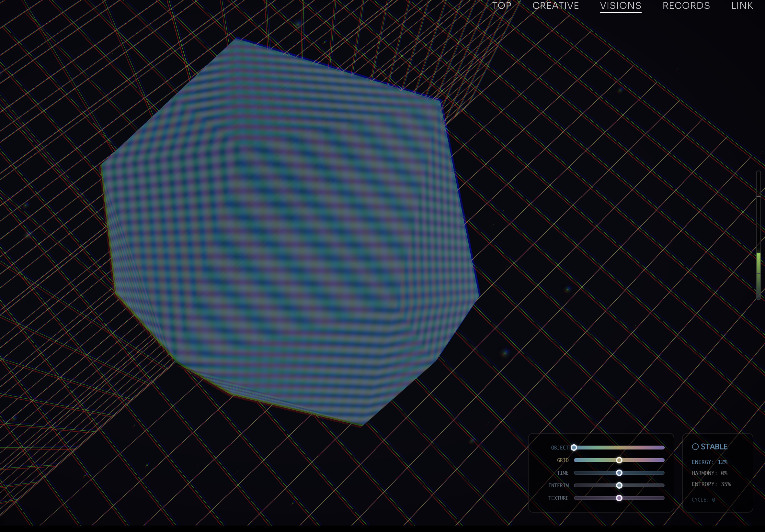
Task: Select the VISIONS navigation tab
Action: click(x=621, y=6)
